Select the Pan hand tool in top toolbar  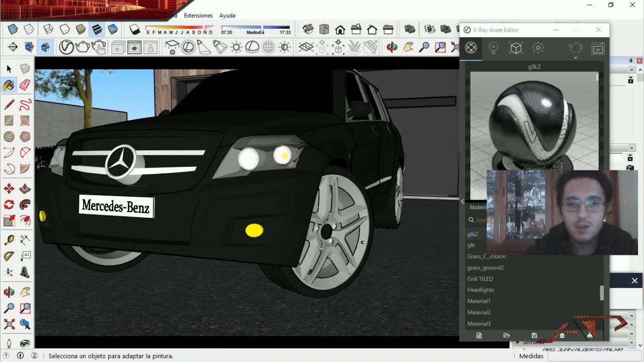pos(408,47)
